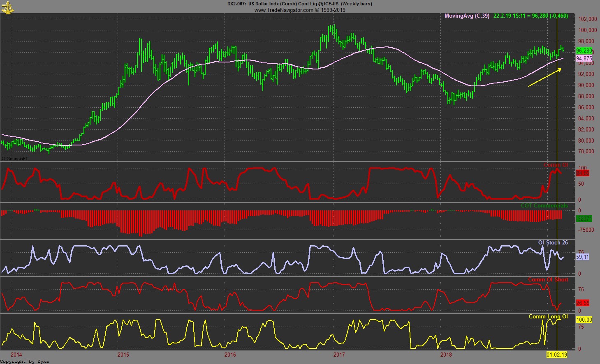Viewport: 600px width, 364px height.
Task: Click the 2014 label on time axis
Action: (x=16, y=355)
